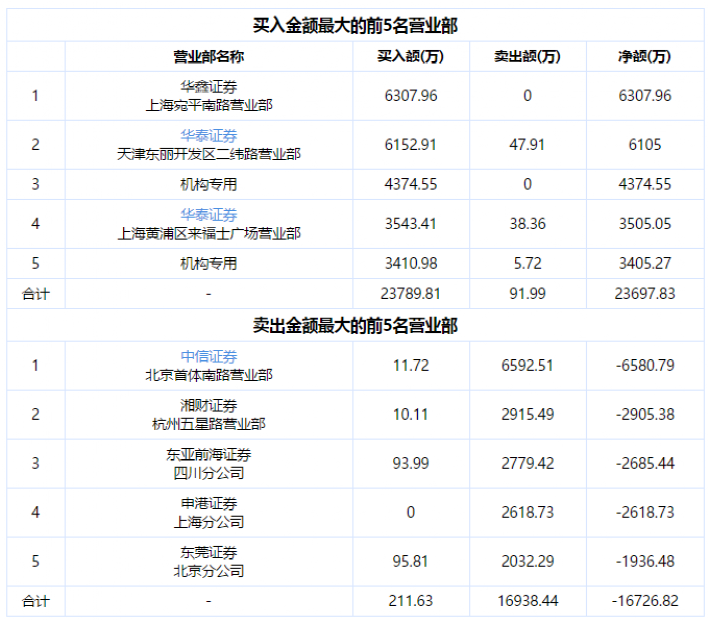Click 机构专用 in buy-side row 3
The width and height of the screenshot is (709, 621).
[x=209, y=184]
